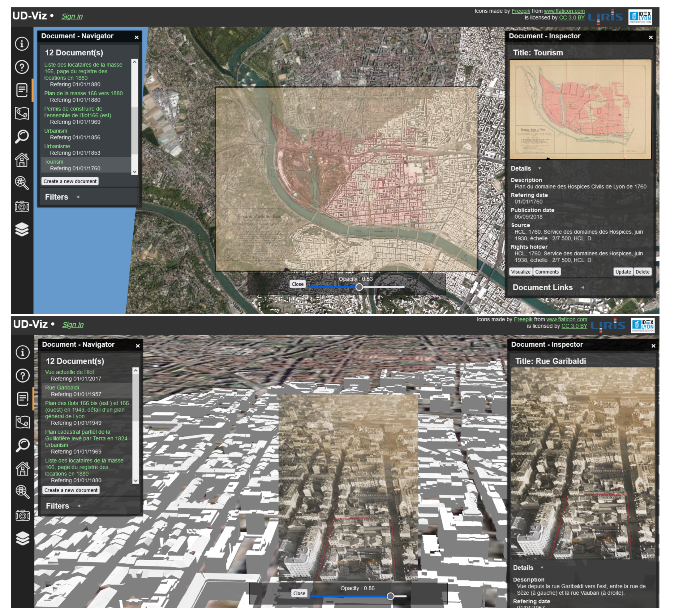Click the document list icon in top sidebar
The image size is (675, 616).
tap(22, 90)
